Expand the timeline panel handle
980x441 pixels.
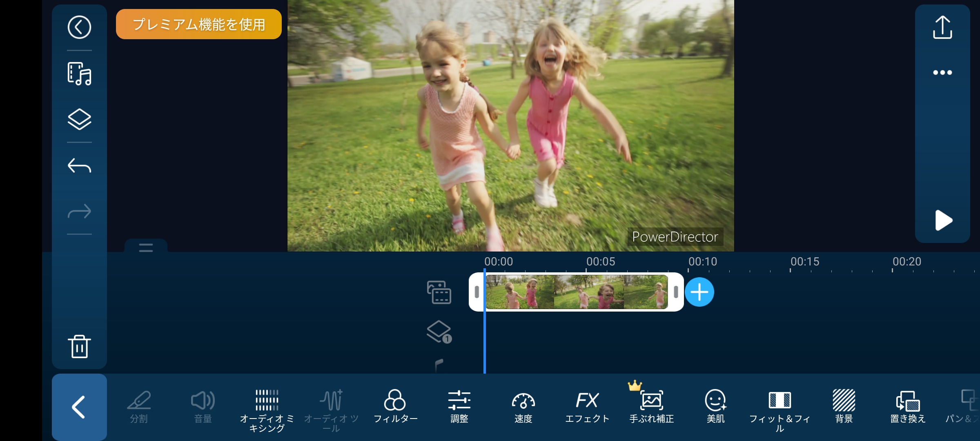click(x=146, y=247)
